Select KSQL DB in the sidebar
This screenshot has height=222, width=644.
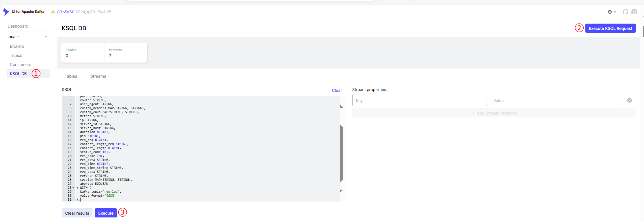[x=18, y=74]
